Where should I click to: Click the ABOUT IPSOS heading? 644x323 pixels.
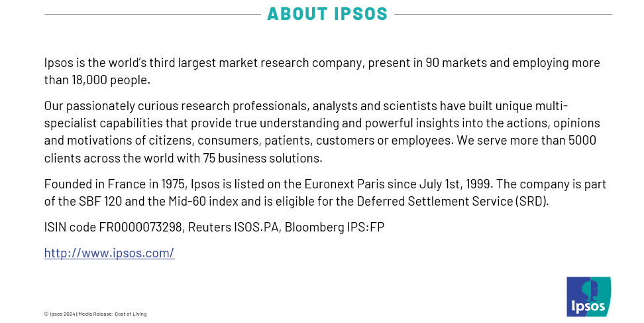point(327,14)
